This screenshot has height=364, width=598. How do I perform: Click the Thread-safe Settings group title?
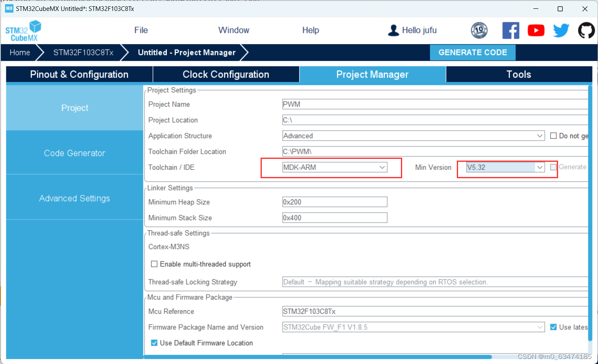(x=179, y=233)
